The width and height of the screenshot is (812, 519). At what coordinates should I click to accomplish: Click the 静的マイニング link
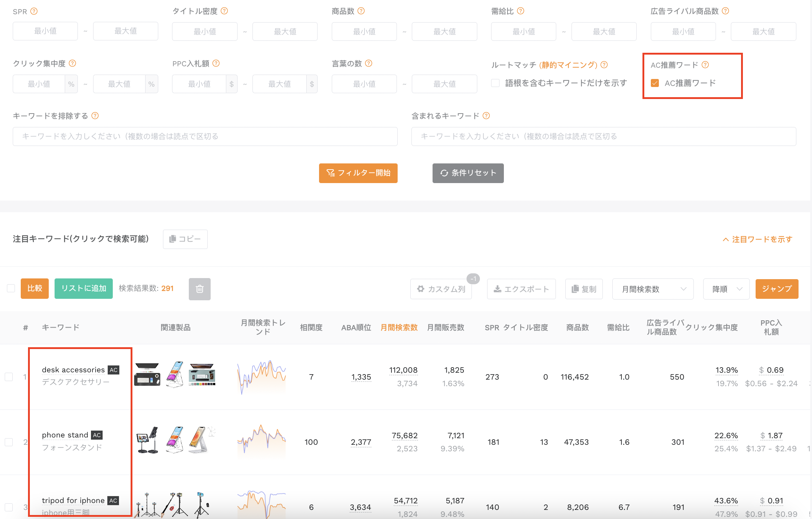(568, 65)
